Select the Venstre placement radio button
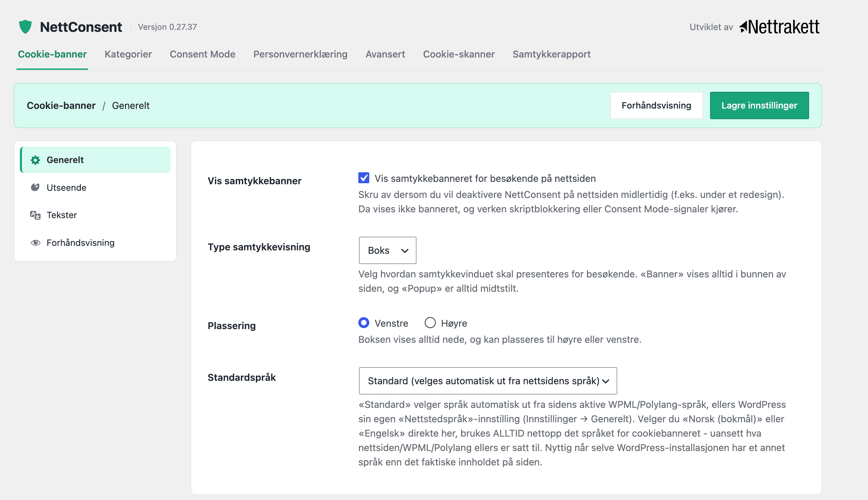 coord(363,323)
